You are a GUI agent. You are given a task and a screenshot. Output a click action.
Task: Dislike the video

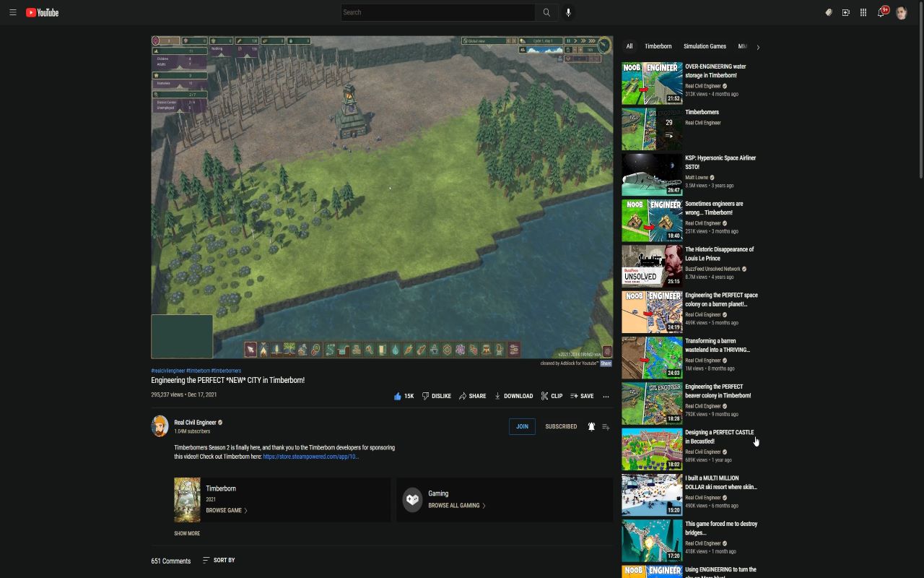coord(436,396)
